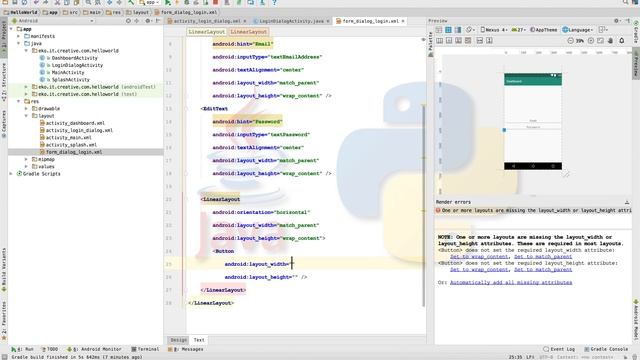Open the app run configuration dropdown
640x360 pixels.
[149, 2]
